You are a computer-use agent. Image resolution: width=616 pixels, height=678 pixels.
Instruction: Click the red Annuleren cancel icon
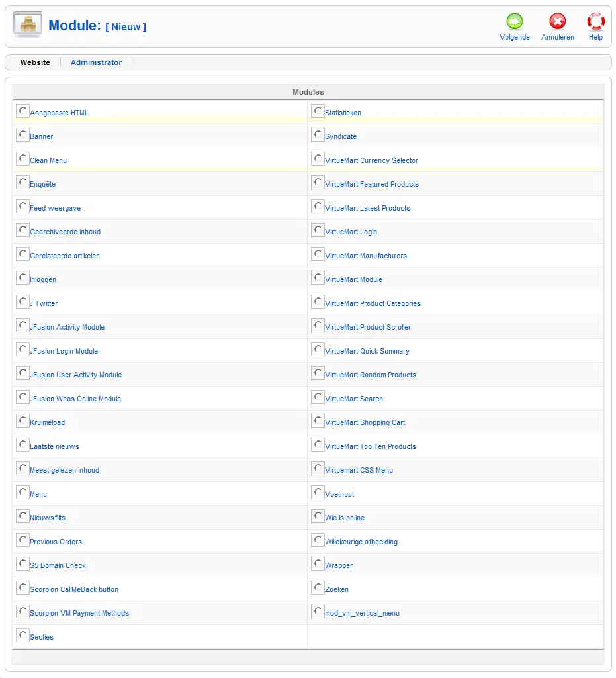(x=557, y=23)
